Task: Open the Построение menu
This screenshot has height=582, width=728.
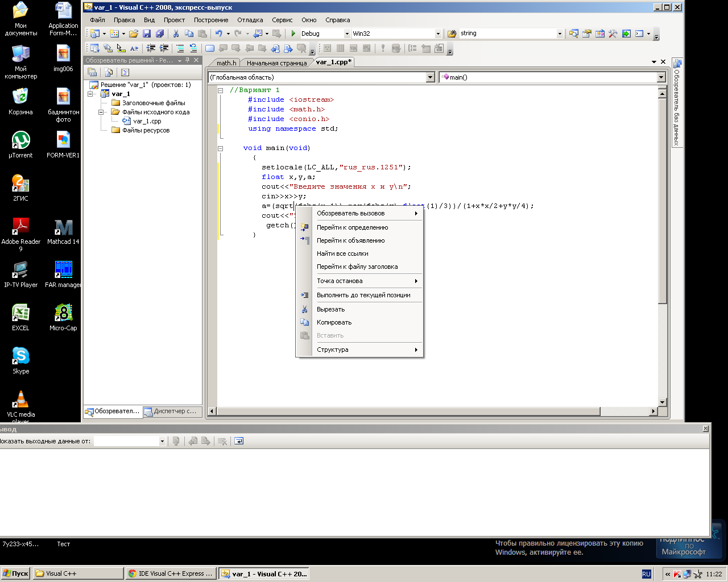Action: [211, 20]
